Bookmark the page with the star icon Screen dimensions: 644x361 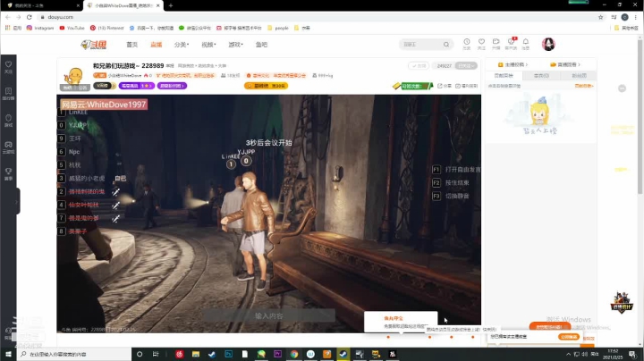coord(600,17)
